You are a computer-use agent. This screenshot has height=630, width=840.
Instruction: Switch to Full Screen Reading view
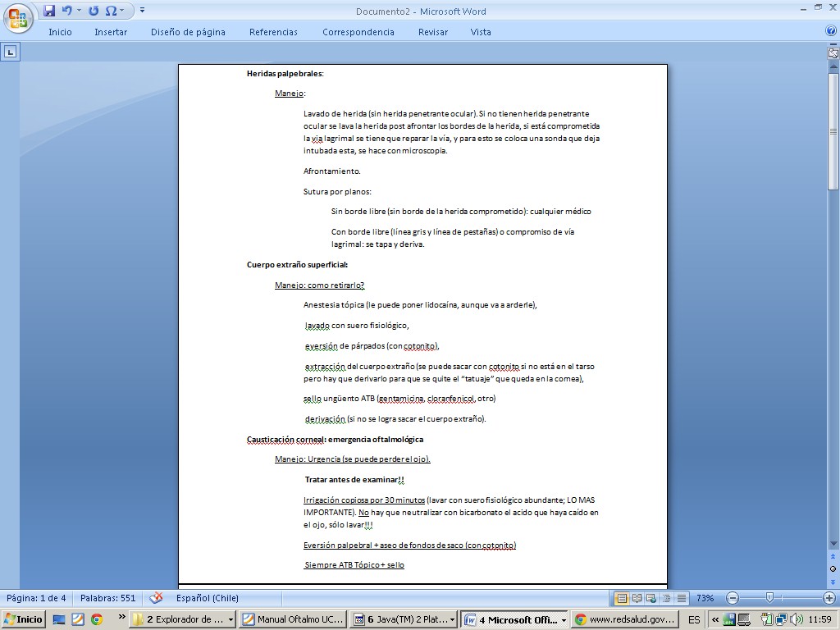click(637, 598)
